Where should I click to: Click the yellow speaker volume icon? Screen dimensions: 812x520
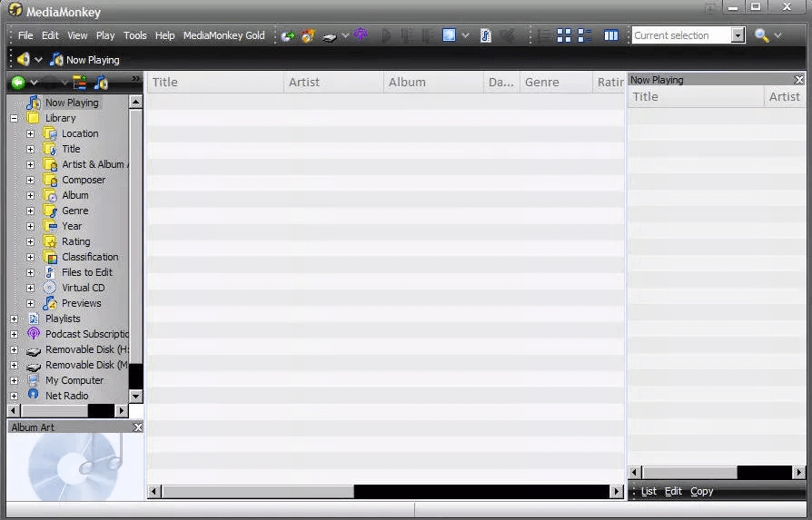[x=23, y=59]
